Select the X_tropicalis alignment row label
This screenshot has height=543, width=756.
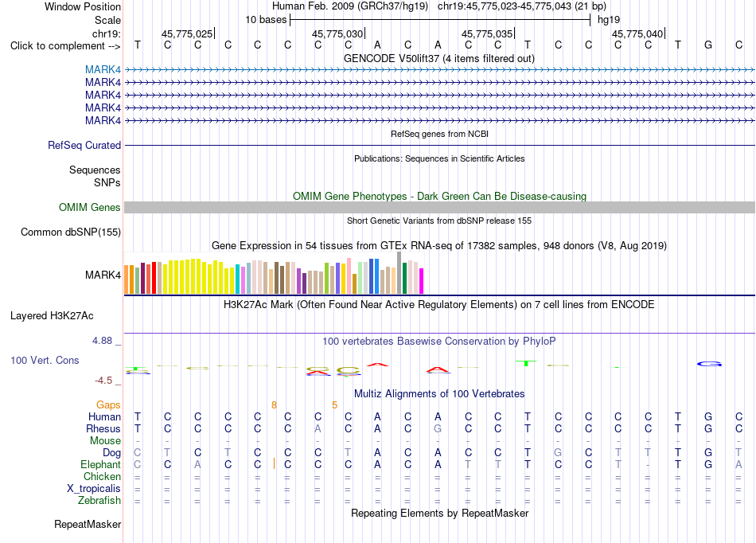pos(94,489)
